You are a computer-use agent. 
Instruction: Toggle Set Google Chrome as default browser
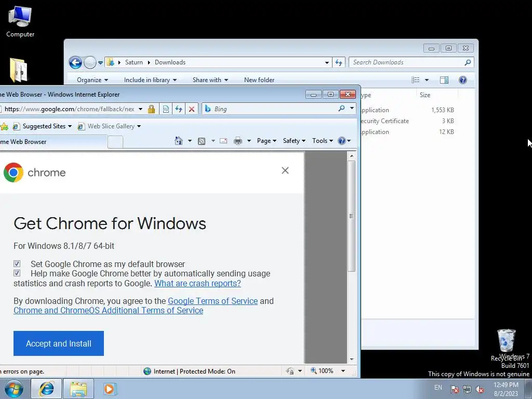point(17,263)
